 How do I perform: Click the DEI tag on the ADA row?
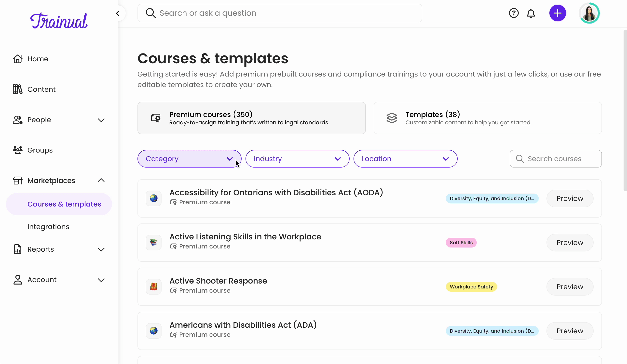point(492,331)
